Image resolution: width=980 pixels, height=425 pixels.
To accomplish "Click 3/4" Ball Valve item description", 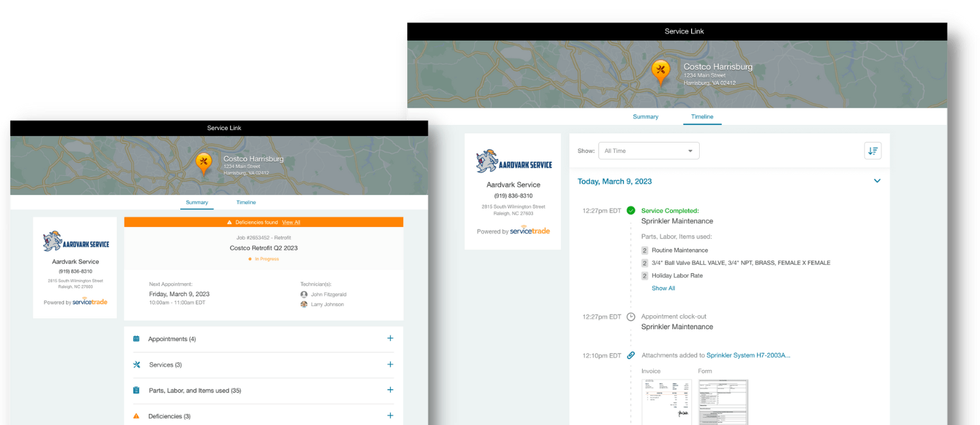I will point(741,263).
